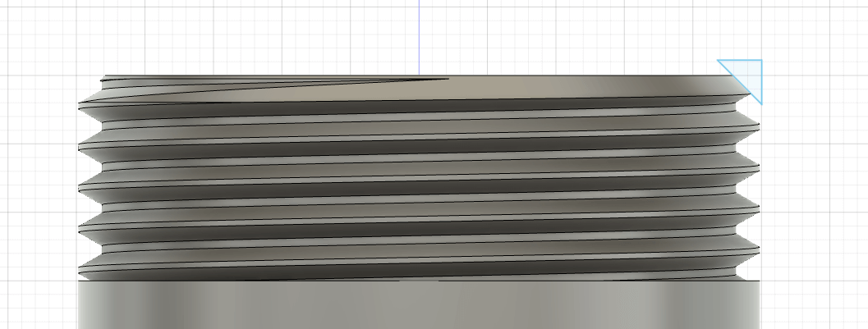Click the third thread crest tip on right side

[x=757, y=208]
